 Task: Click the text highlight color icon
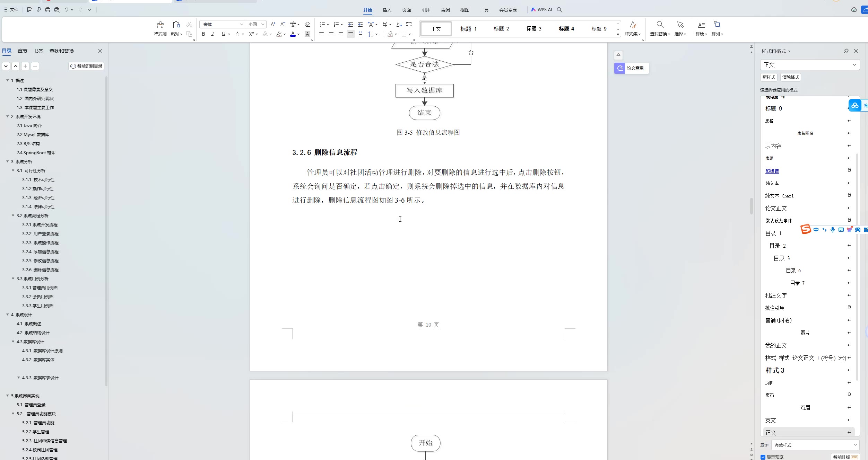(x=279, y=34)
